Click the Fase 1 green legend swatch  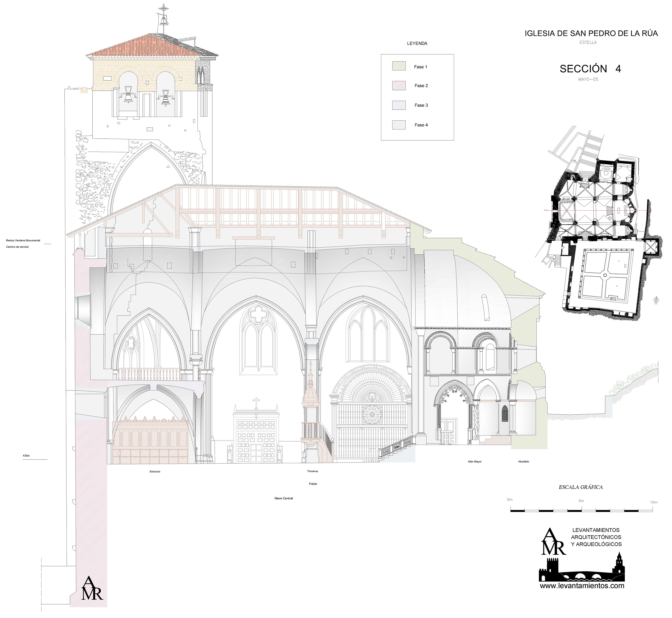[x=399, y=66]
